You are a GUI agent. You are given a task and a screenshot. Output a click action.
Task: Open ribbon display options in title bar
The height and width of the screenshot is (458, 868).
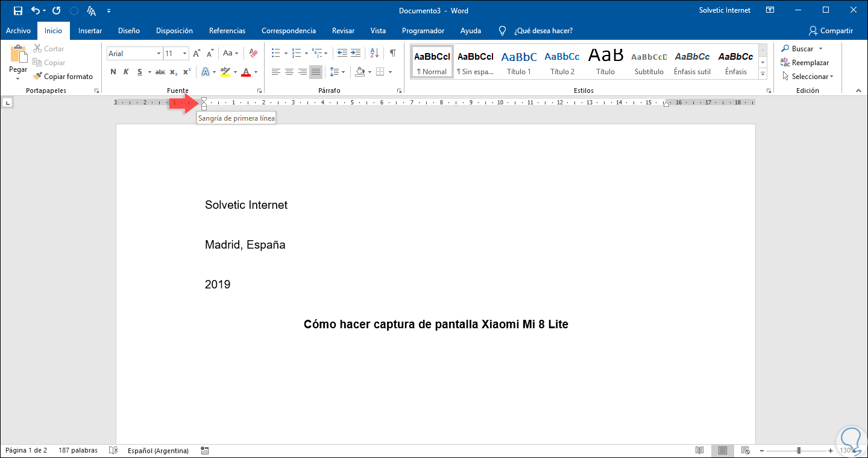pos(770,10)
